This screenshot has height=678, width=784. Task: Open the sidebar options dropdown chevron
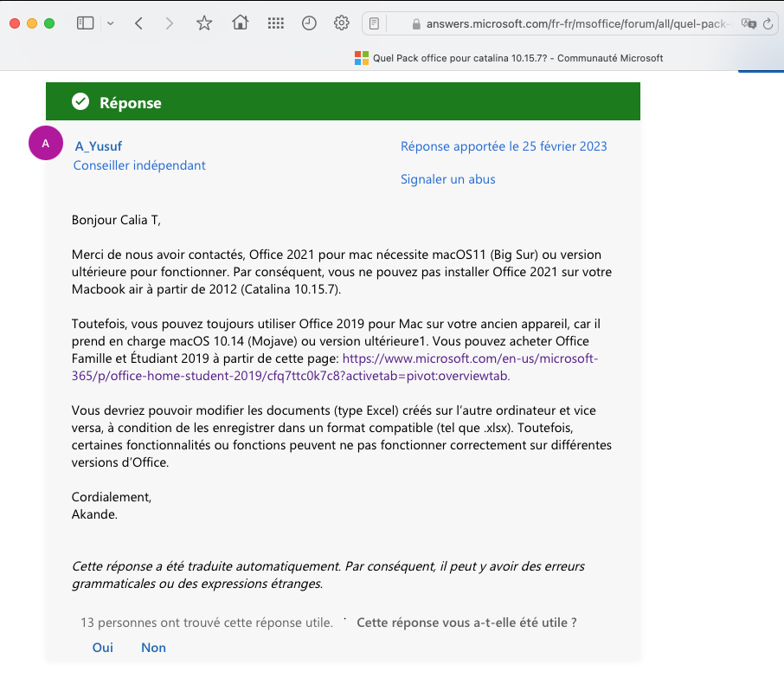tap(111, 23)
